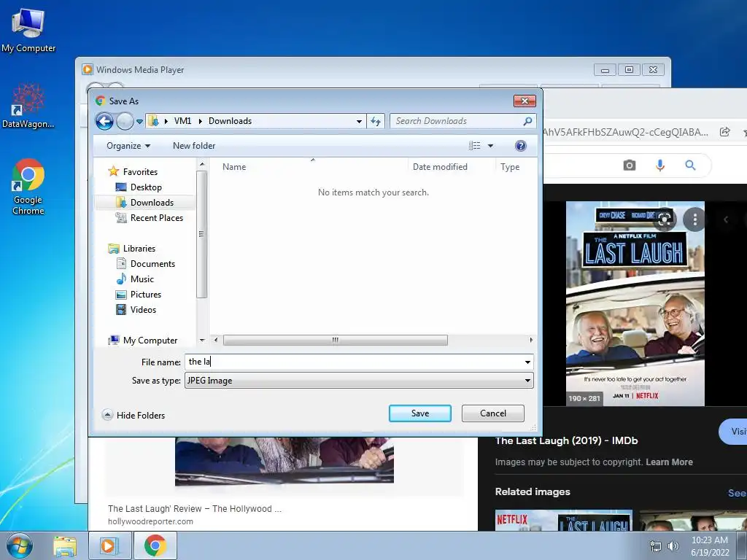The height and width of the screenshot is (560, 747).
Task: Open the view options dropdown arrow
Action: (x=490, y=146)
